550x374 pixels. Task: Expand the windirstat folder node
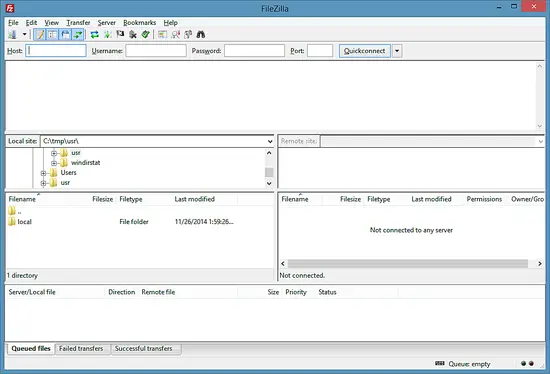pyautogui.click(x=54, y=163)
